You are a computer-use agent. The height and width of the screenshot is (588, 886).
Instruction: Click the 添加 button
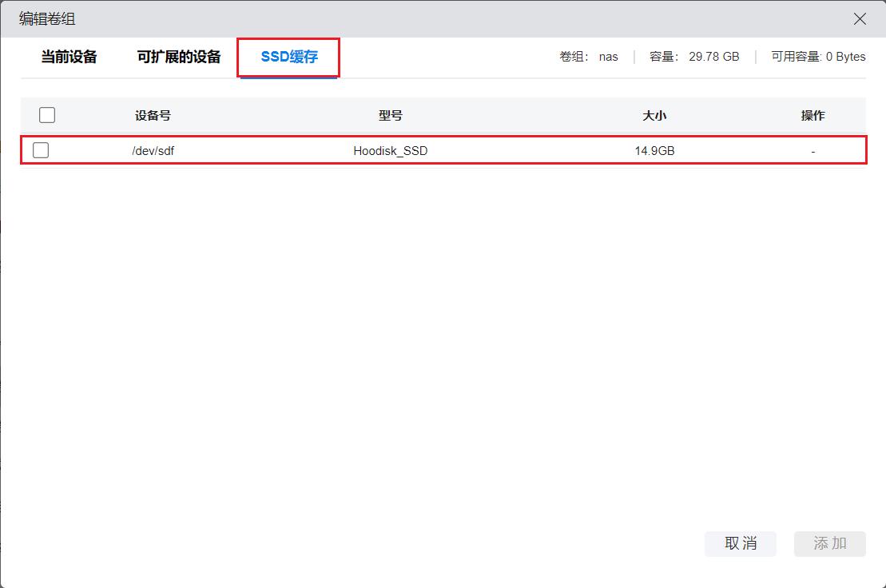[x=829, y=543]
